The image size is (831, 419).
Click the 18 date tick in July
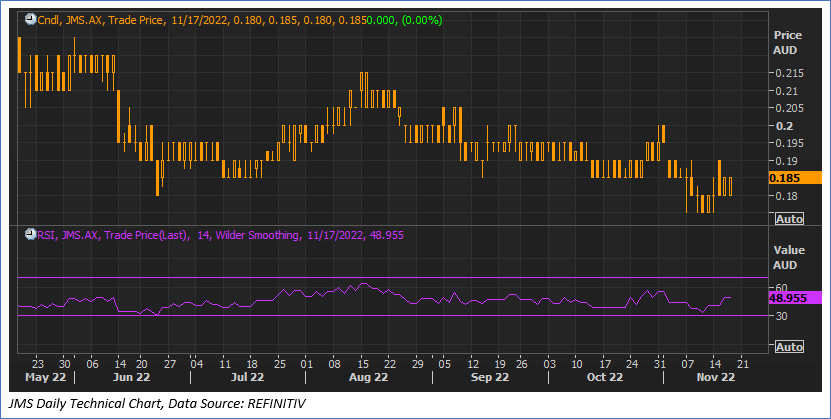point(253,364)
